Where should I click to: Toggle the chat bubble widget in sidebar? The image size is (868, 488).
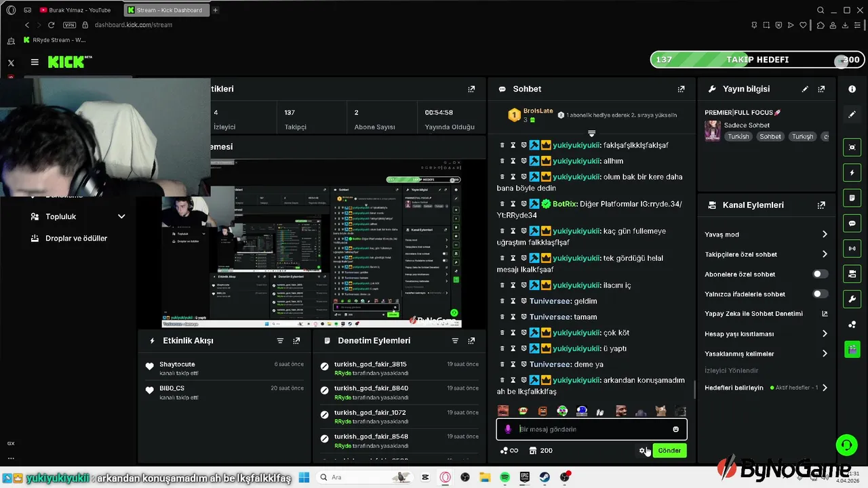click(852, 223)
